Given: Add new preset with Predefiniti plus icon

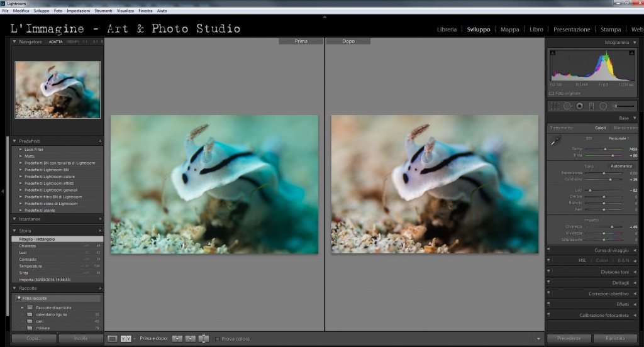Looking at the screenshot, I should click(100, 141).
